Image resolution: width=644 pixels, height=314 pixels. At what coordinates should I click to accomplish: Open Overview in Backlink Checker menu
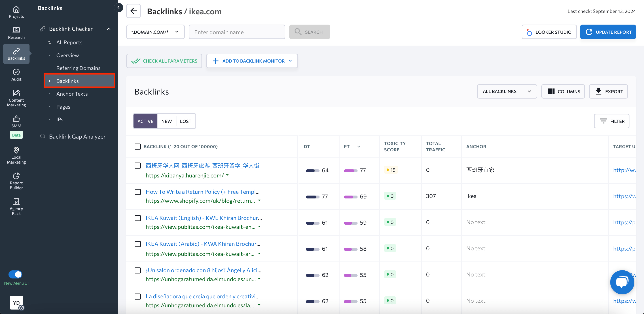tap(68, 55)
